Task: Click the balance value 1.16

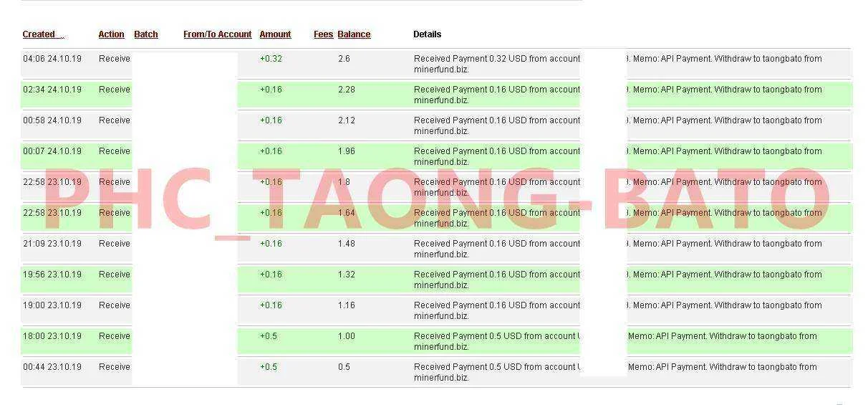Action: pyautogui.click(x=347, y=305)
